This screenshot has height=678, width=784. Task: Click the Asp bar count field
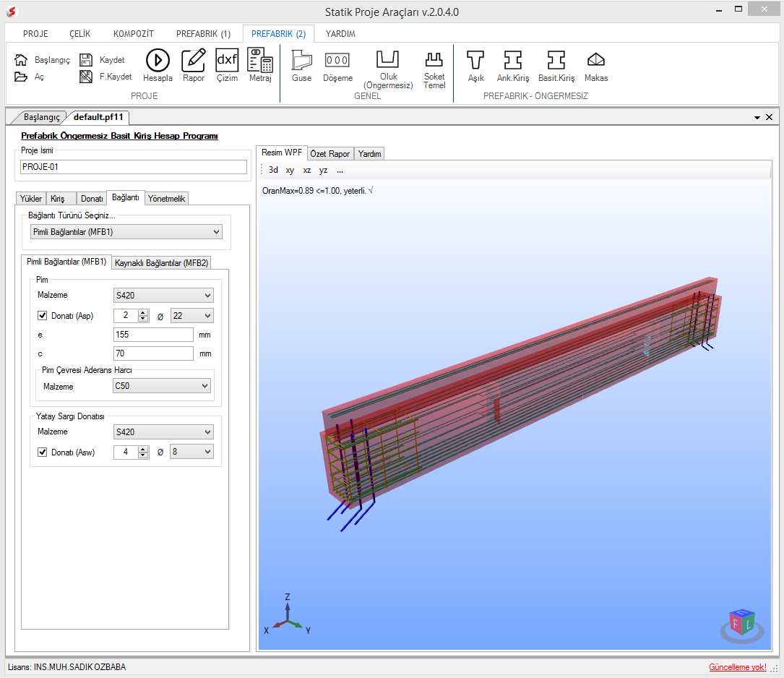tap(126, 315)
